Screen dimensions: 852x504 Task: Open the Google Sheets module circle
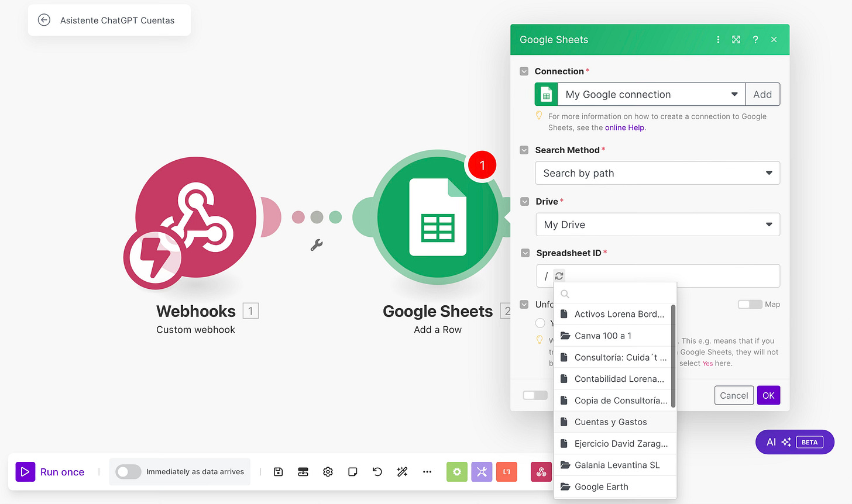tap(438, 217)
